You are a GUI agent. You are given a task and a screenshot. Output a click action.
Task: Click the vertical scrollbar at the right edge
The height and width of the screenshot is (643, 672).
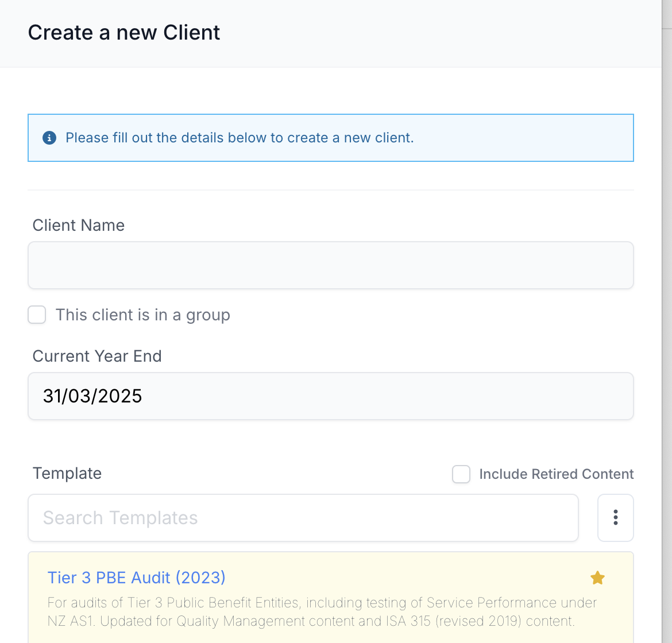tap(667, 321)
